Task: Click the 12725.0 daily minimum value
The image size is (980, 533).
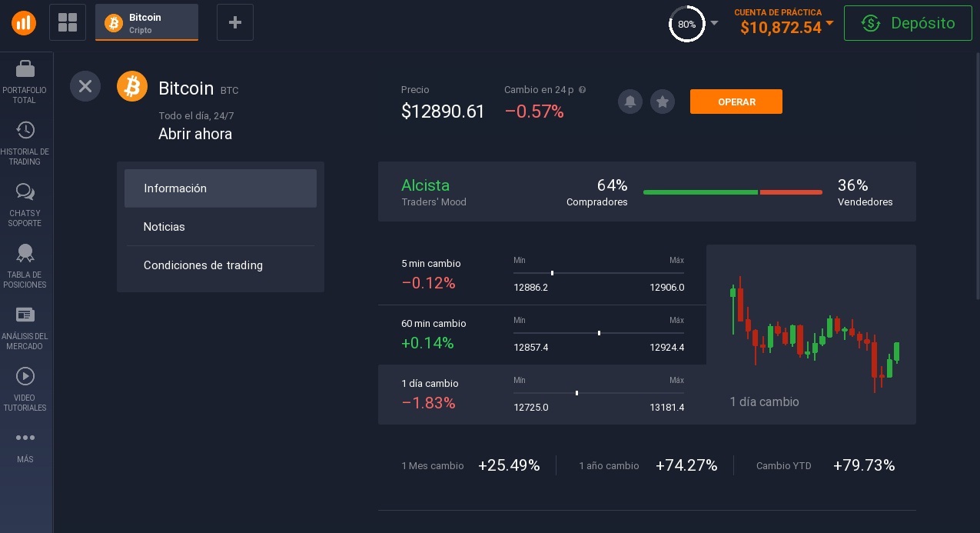Action: click(531, 408)
